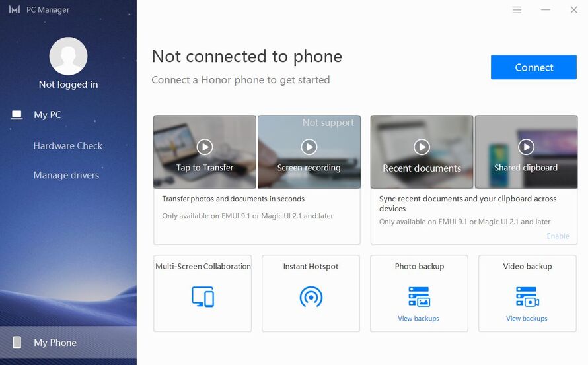Open the hamburger menu icon
This screenshot has width=588, height=365.
point(517,10)
